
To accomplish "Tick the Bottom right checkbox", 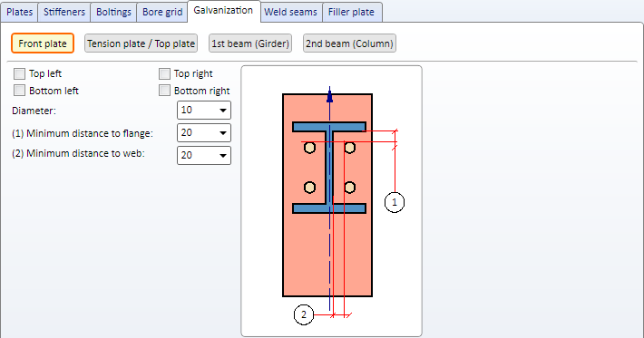I will tap(164, 91).
